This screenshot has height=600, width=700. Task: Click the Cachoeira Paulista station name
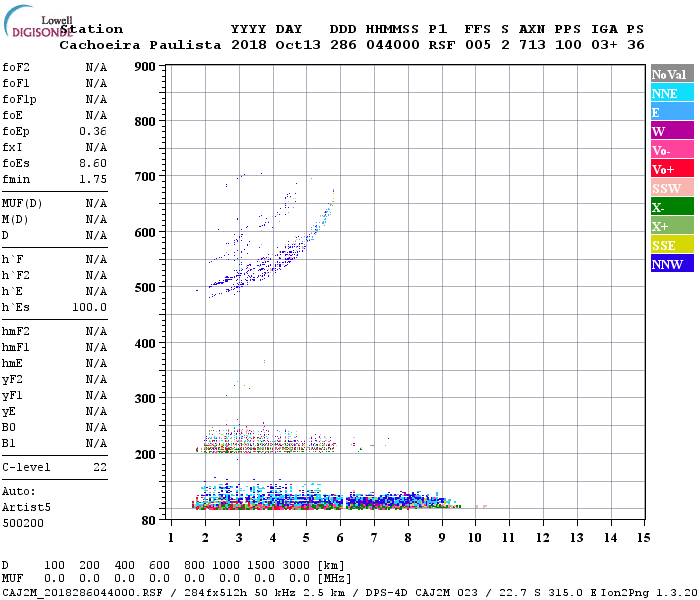pos(140,45)
